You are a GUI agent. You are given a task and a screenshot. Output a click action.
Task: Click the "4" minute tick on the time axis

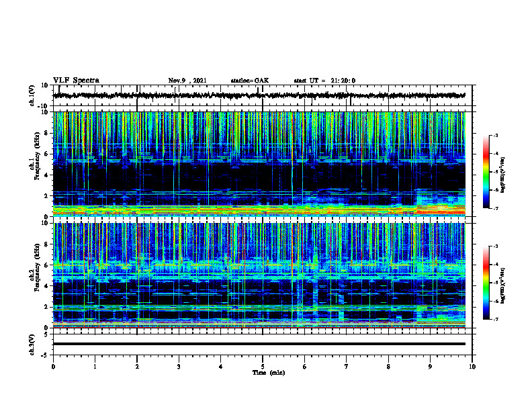pyautogui.click(x=221, y=367)
